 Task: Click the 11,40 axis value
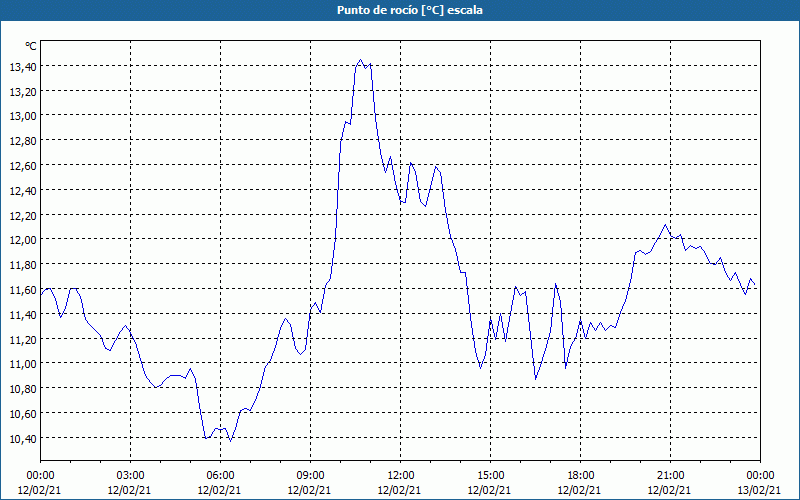(x=23, y=315)
